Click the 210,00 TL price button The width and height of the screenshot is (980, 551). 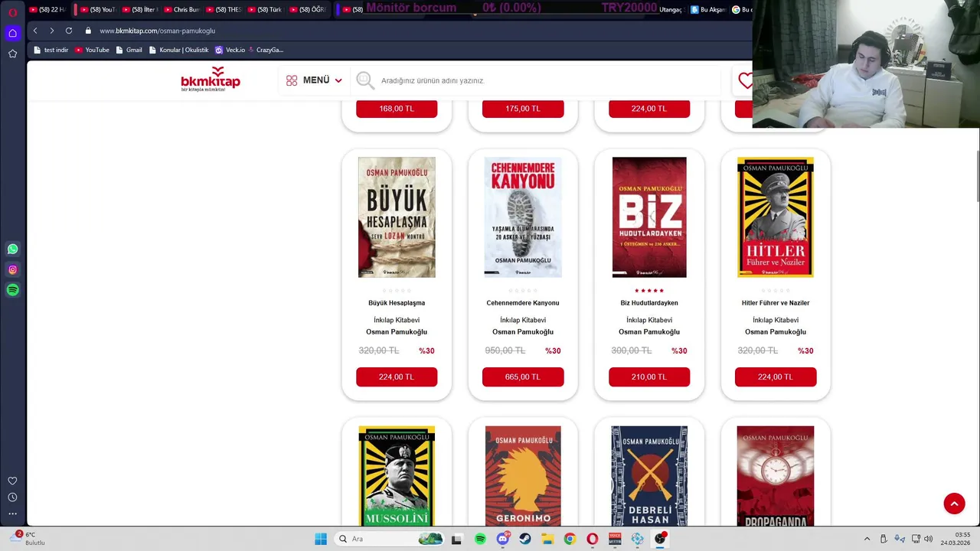(x=649, y=377)
